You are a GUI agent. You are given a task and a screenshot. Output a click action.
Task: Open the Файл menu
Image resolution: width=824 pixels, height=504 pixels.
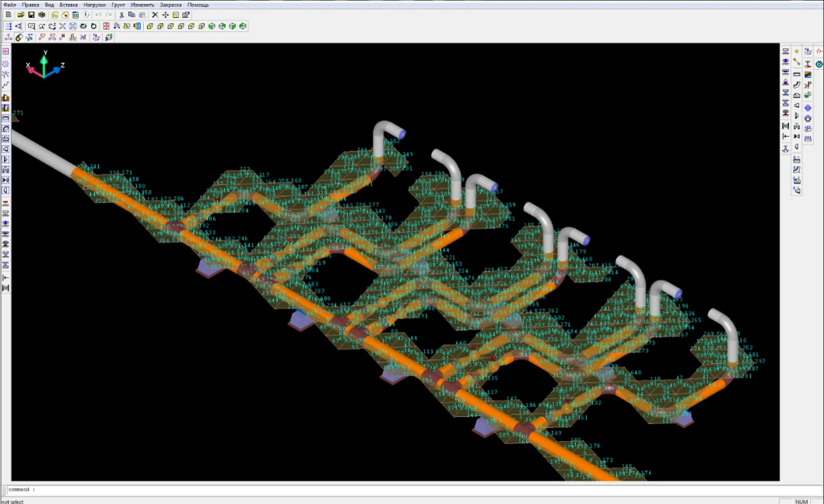point(9,5)
